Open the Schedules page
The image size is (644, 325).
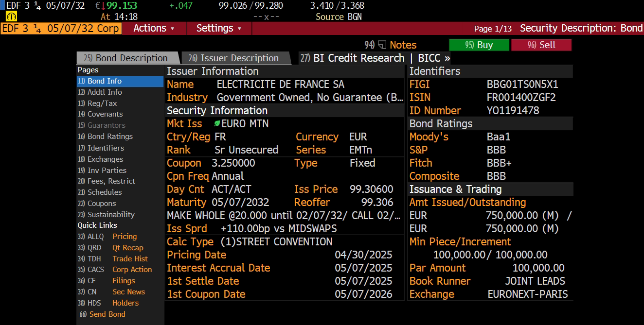[x=120, y=192]
